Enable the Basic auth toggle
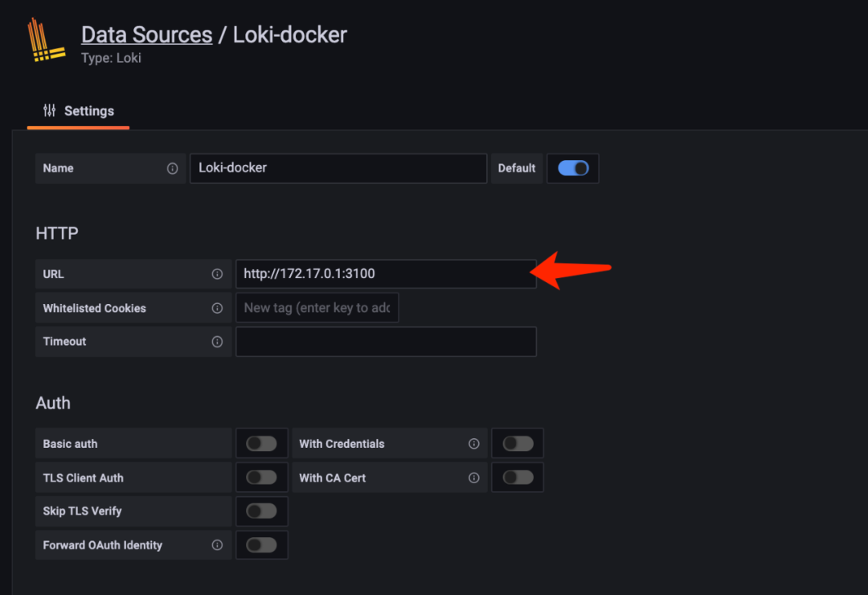Viewport: 868px width, 595px height. 261,444
